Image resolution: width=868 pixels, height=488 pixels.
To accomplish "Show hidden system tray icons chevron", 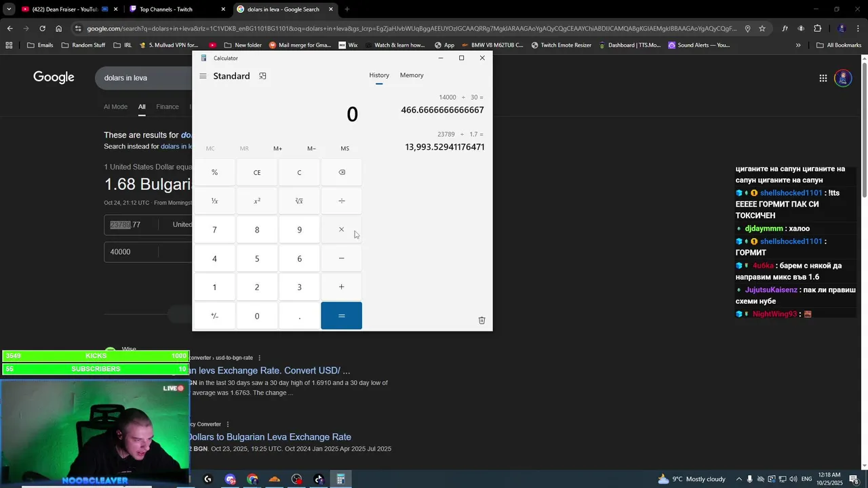I will (x=739, y=479).
